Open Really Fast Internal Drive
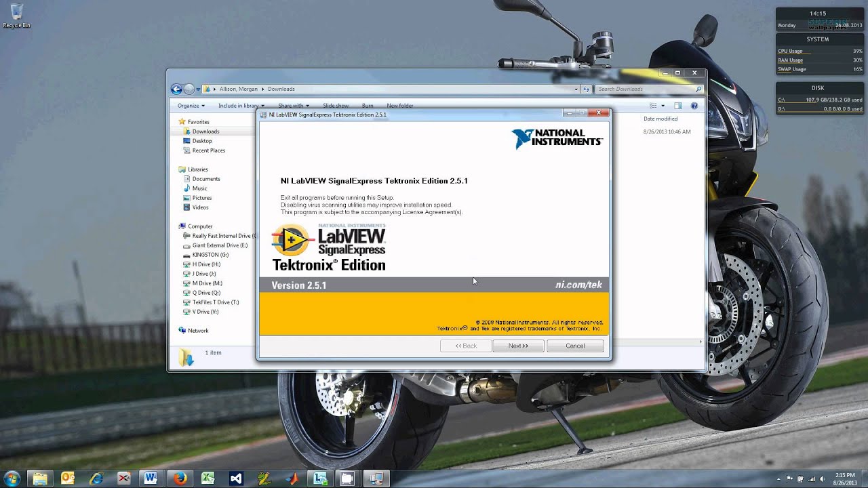The width and height of the screenshot is (868, 488). click(x=220, y=236)
